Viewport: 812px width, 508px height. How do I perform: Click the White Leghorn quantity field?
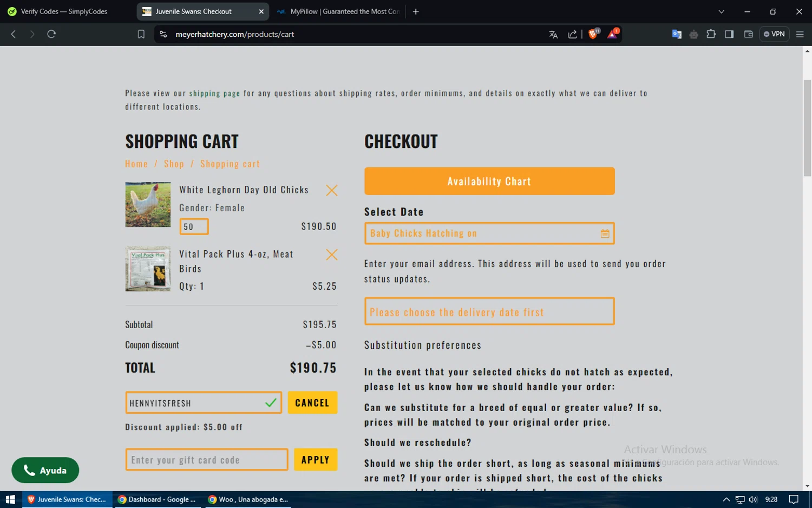pyautogui.click(x=194, y=226)
